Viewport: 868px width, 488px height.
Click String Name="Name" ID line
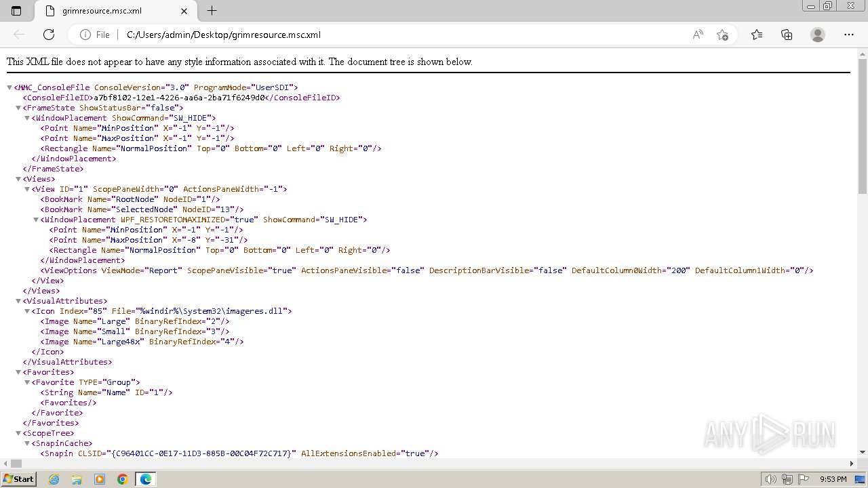point(106,392)
